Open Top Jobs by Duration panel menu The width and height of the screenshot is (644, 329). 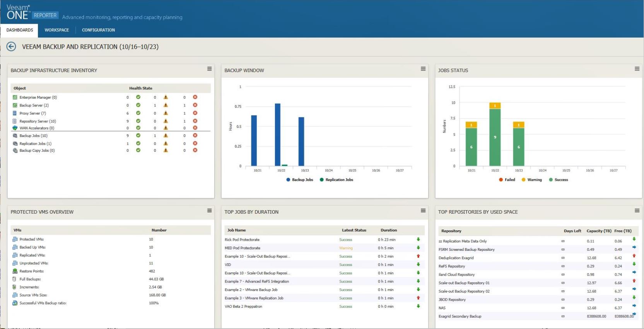(423, 211)
